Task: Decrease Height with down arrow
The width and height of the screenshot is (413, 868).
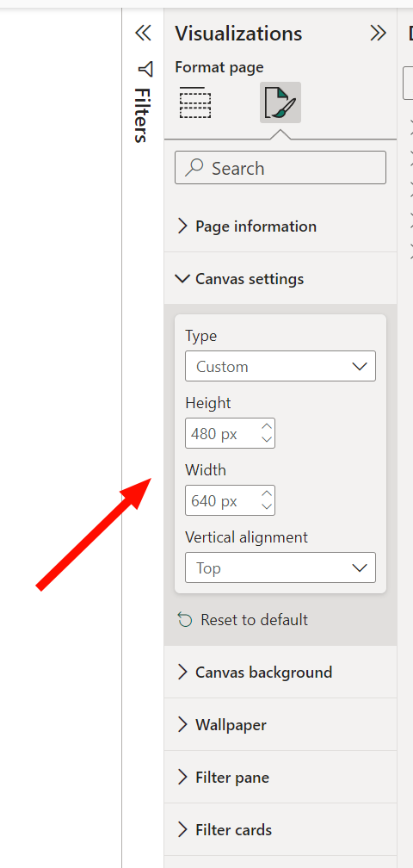Action: 267,439
